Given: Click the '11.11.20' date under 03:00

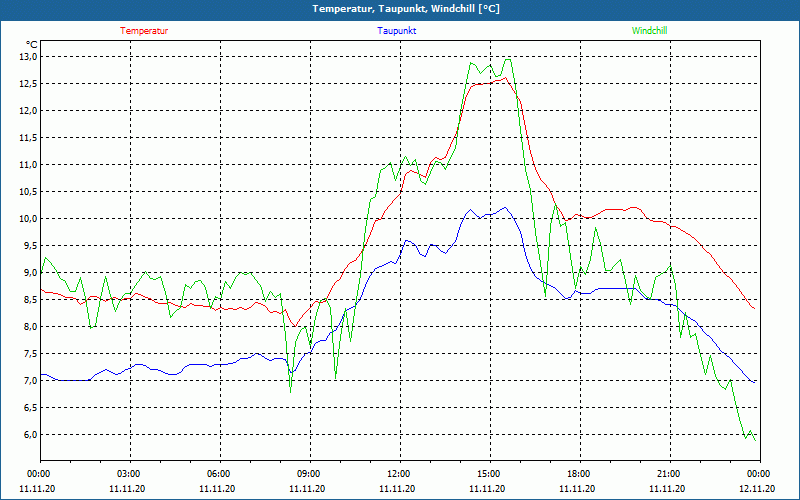Looking at the screenshot, I should click(127, 489).
